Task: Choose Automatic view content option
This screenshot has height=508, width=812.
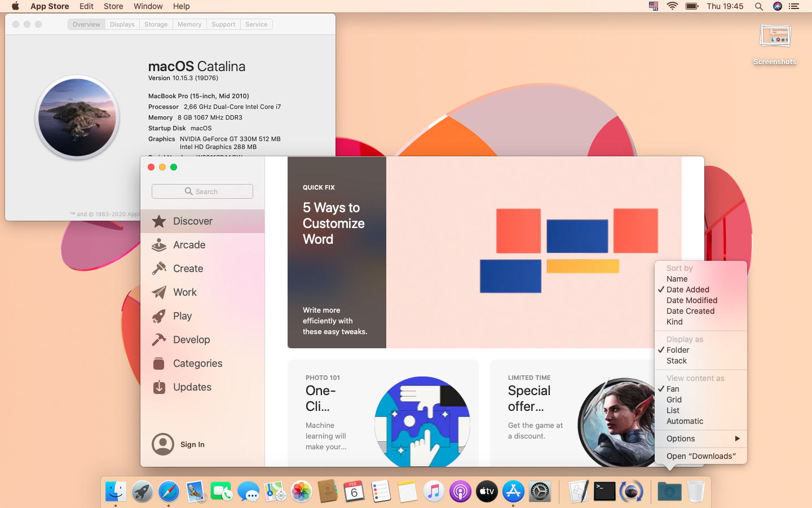Action: point(701,421)
